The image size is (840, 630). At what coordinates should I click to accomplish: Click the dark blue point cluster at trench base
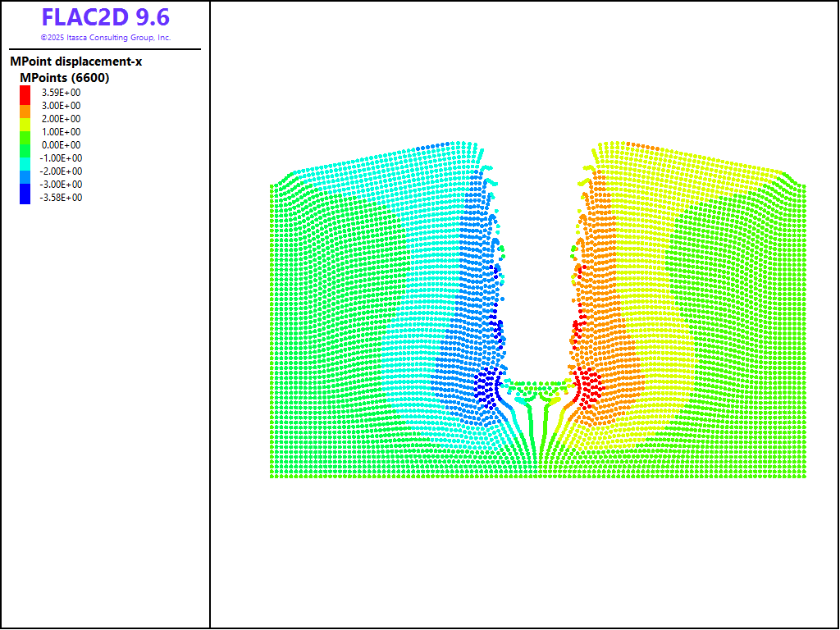(x=486, y=384)
